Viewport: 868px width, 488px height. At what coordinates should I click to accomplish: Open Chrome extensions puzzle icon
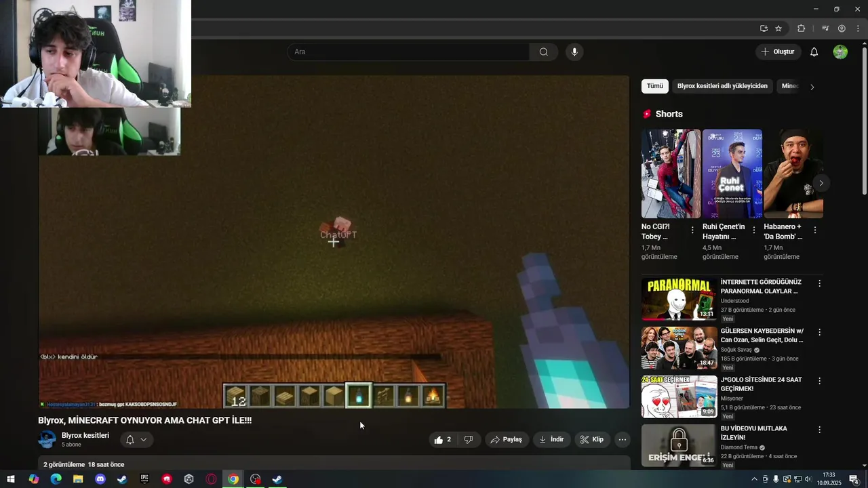(x=802, y=28)
